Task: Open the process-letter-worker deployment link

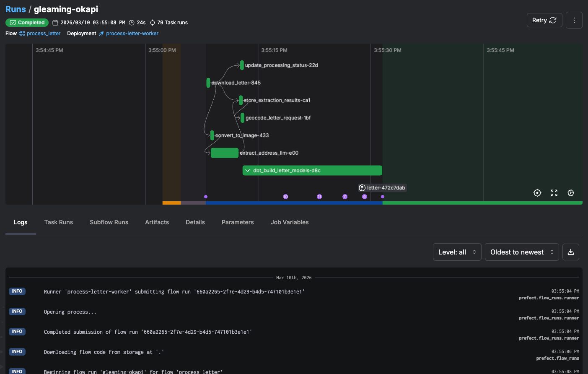Action: click(x=132, y=34)
